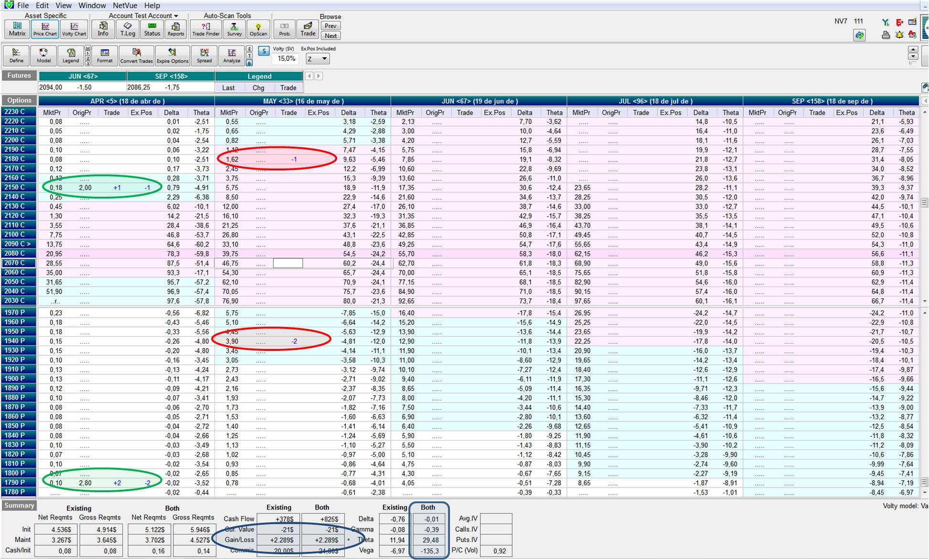Open the Volty Chart
Viewport: 929px width, 560px height.
[74, 29]
